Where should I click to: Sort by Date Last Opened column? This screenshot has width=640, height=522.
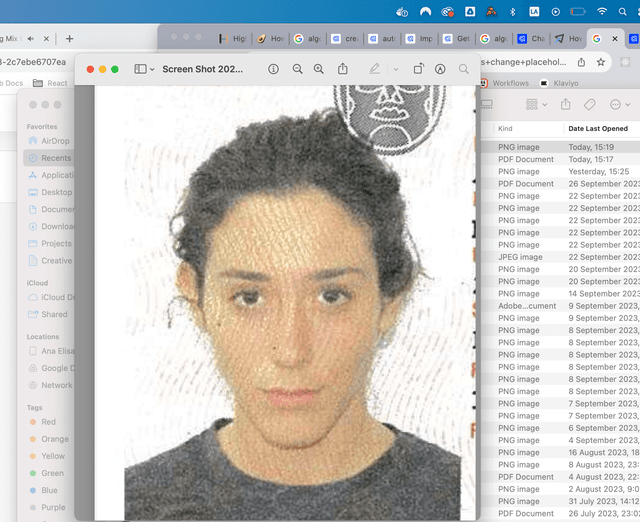(598, 129)
